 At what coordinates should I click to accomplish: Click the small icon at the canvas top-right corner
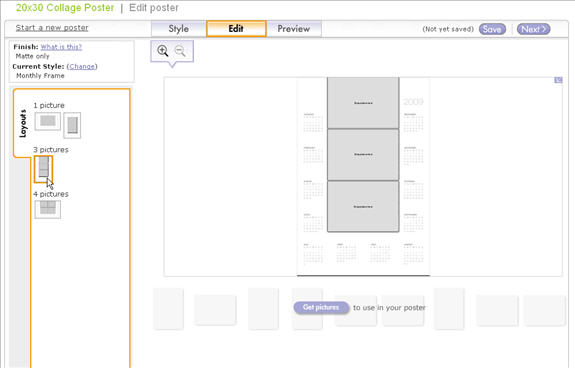click(558, 80)
